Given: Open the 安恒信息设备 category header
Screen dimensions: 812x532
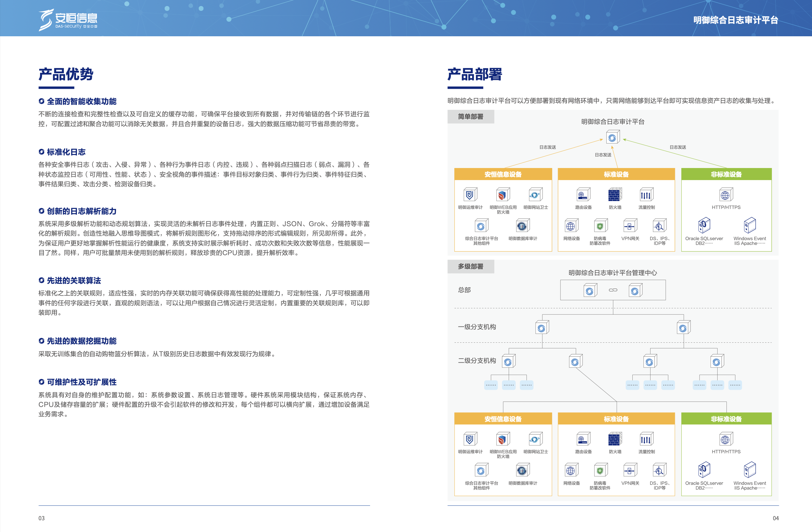Looking at the screenshot, I should [x=503, y=174].
